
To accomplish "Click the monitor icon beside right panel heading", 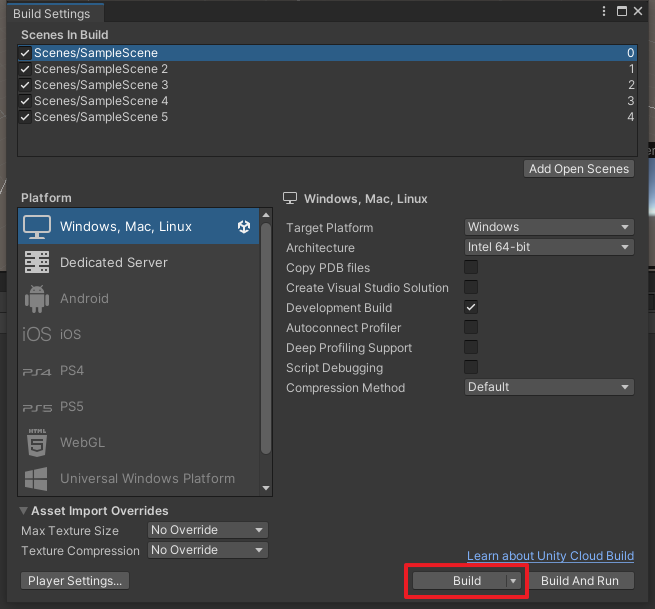I will click(x=290, y=198).
